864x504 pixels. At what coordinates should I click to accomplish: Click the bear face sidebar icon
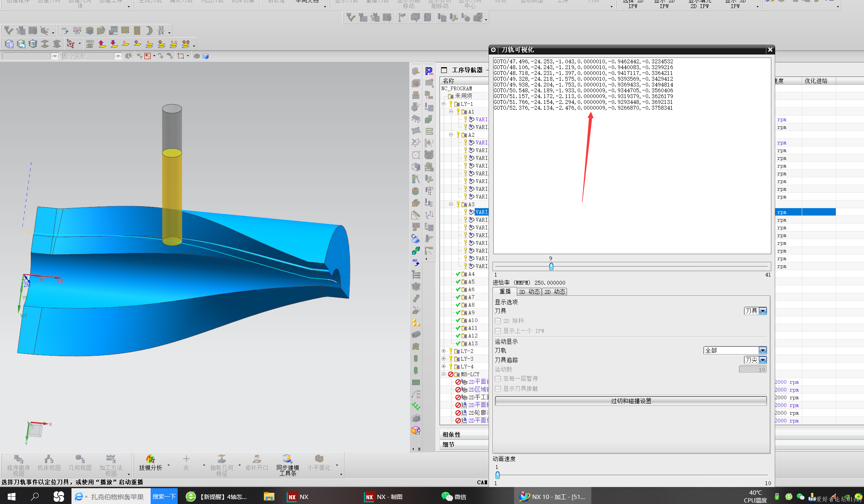[x=429, y=155]
